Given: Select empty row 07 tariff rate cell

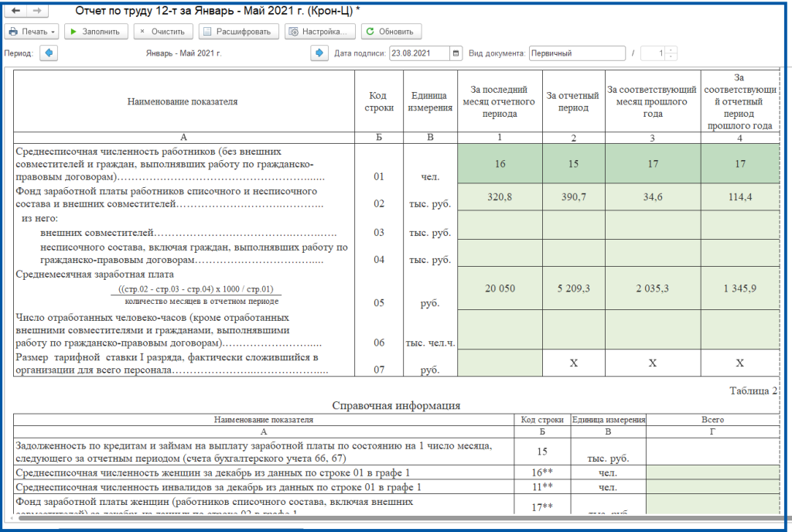Looking at the screenshot, I should pos(500,363).
